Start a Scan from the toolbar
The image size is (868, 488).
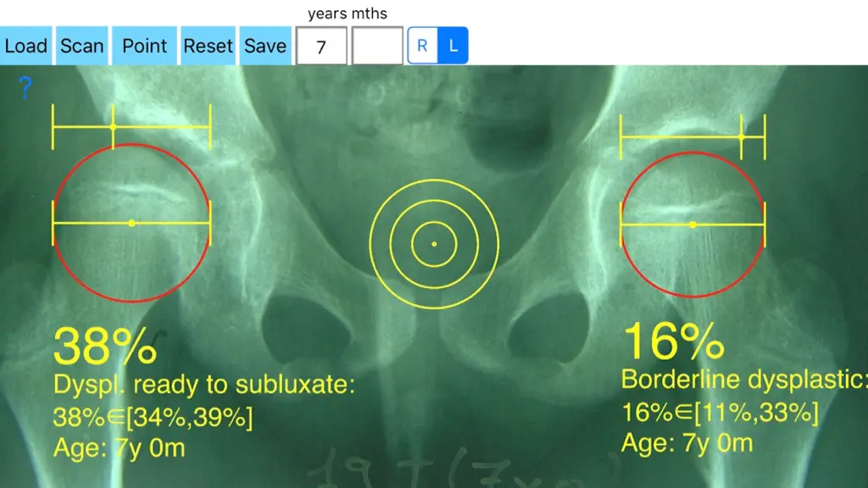click(82, 46)
